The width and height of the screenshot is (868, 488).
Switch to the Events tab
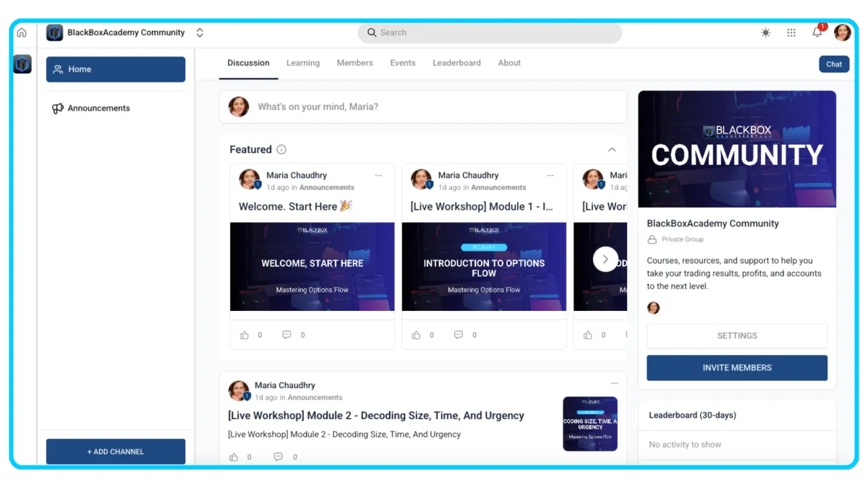coord(403,63)
